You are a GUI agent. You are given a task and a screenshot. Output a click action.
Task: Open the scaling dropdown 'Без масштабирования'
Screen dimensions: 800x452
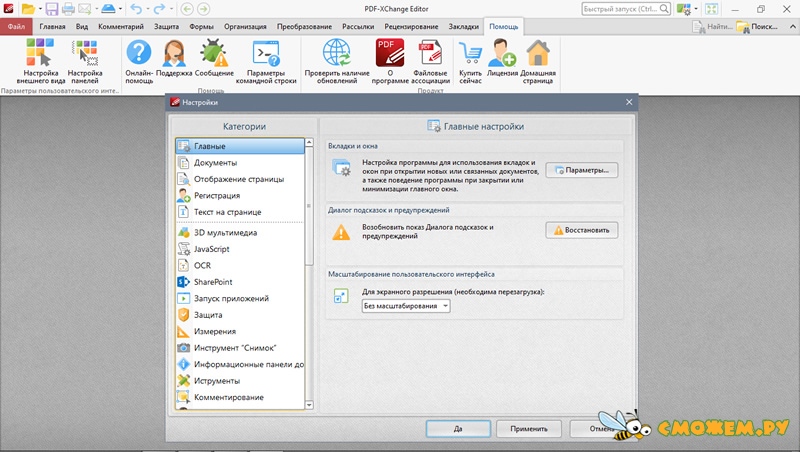click(x=406, y=306)
